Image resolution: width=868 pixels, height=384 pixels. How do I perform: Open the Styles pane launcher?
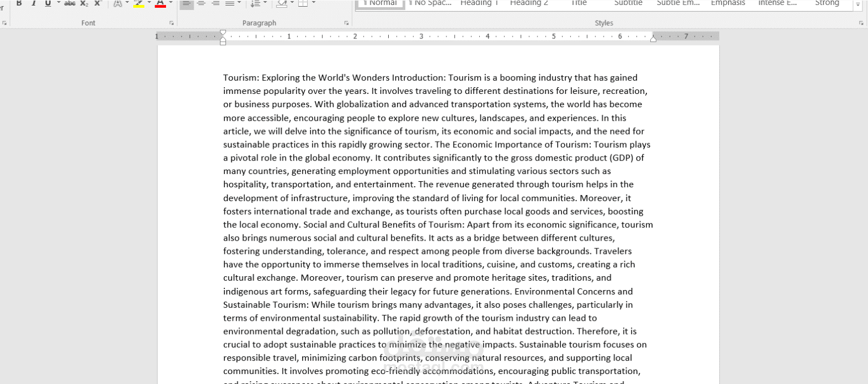(x=861, y=23)
